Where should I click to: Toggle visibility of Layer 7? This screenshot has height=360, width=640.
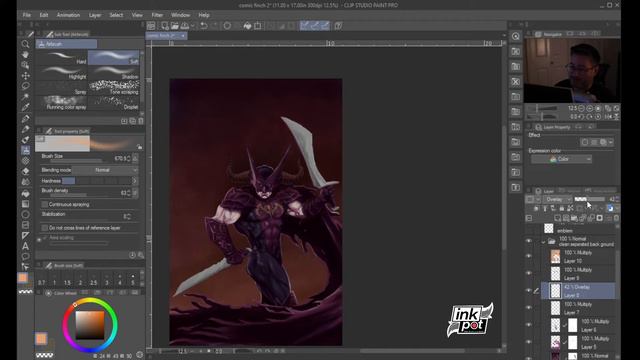529,308
